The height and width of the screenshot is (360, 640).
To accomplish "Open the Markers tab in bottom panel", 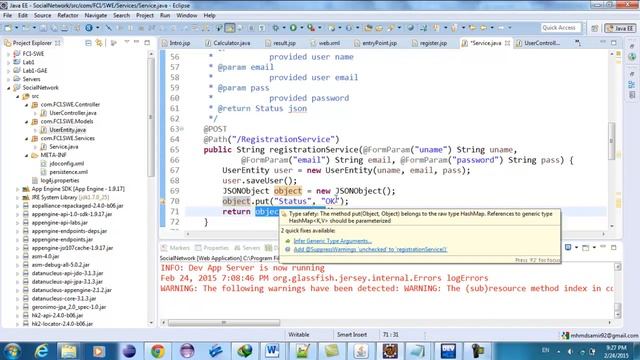I will pyautogui.click(x=176, y=248).
